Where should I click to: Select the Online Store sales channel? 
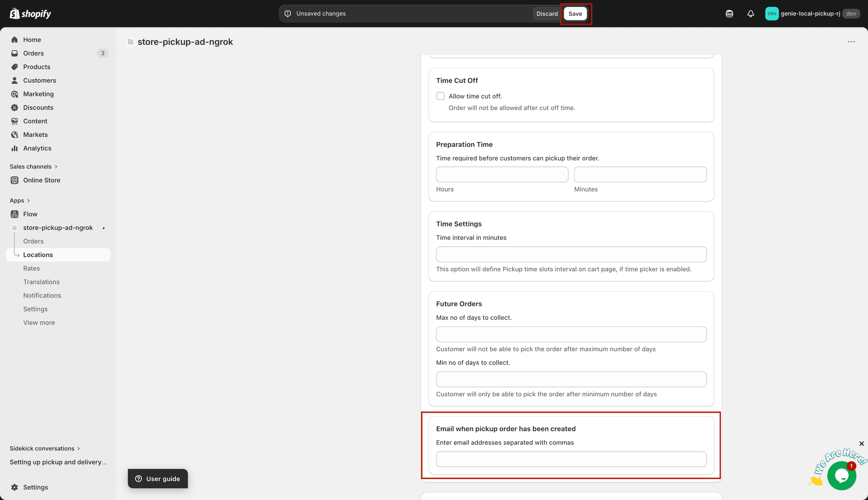point(42,180)
